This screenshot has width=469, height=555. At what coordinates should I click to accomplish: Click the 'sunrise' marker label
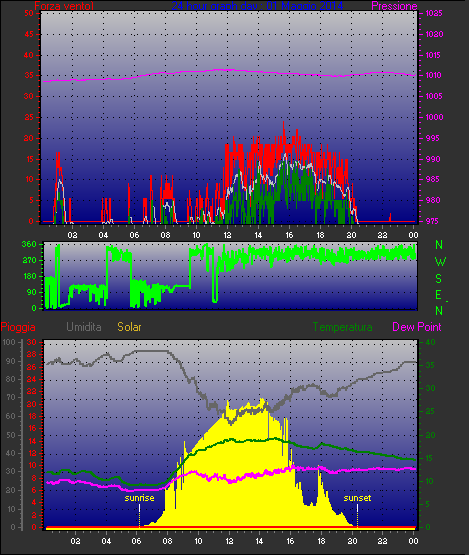pos(139,498)
